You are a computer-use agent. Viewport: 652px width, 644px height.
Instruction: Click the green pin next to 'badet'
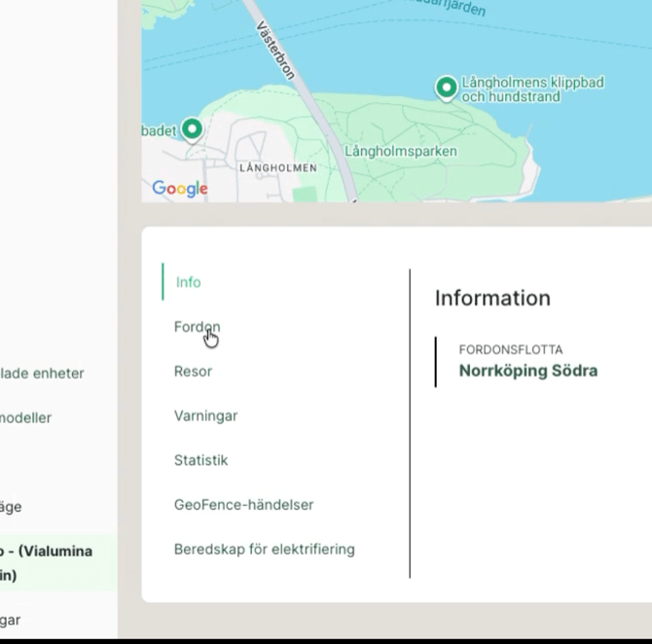coord(192,129)
